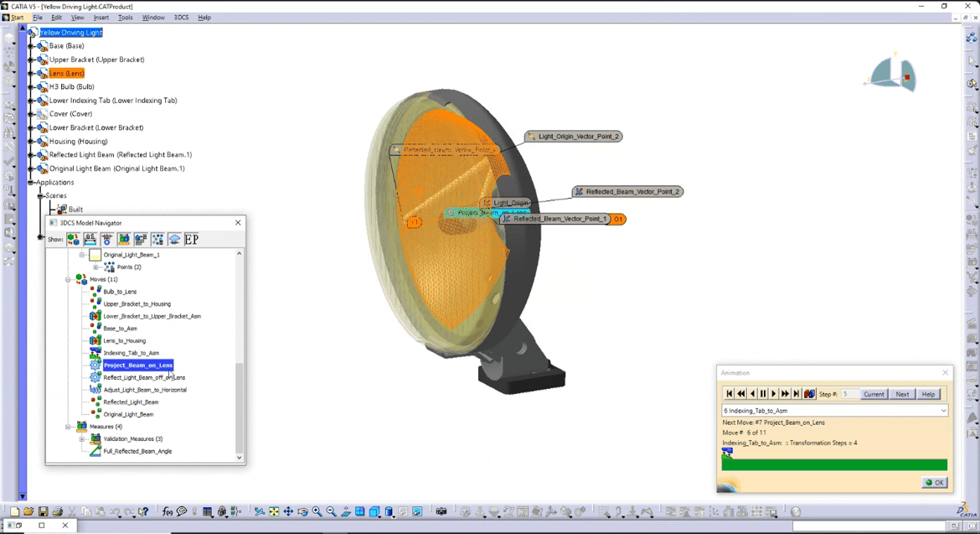
Task: Select the Zoom In tool on the bottom toolbar
Action: (317, 511)
